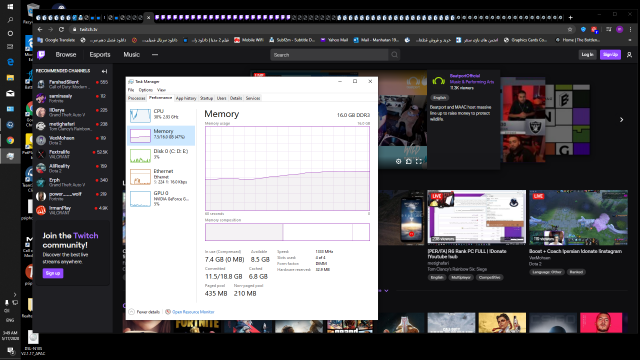Open Mail app from taskbar
The width and height of the screenshot is (640, 360).
10,93
